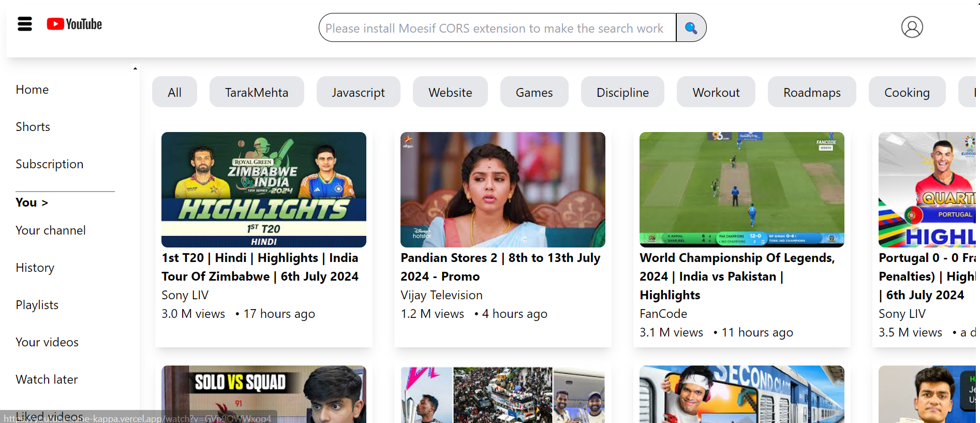The width and height of the screenshot is (980, 423).
Task: Open Liked videos in sidebar
Action: click(x=49, y=416)
